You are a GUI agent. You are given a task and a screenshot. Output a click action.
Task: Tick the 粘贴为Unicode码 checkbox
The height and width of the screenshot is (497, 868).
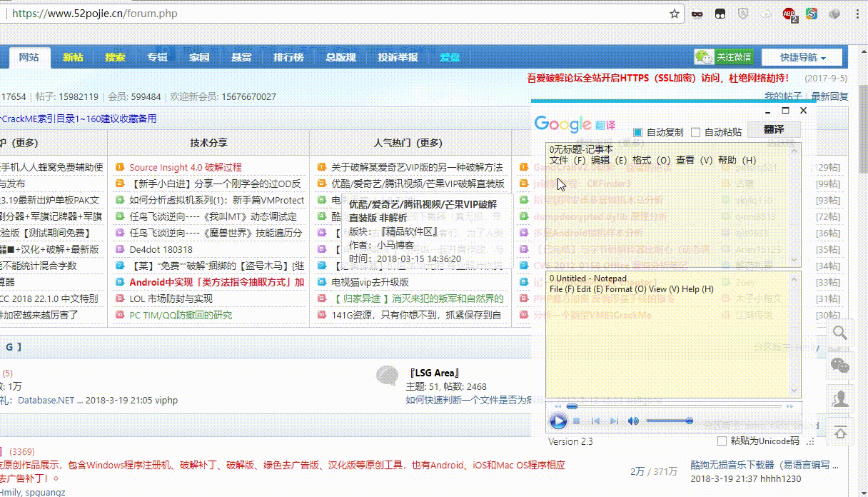[722, 441]
